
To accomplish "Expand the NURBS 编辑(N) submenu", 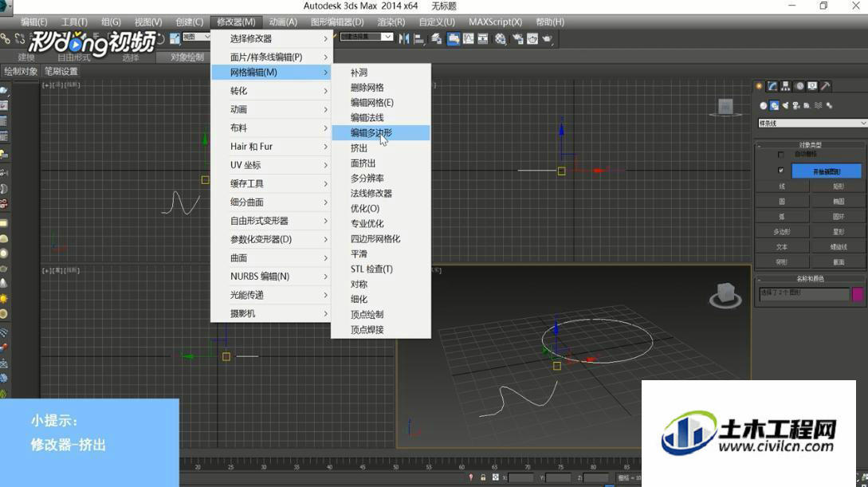I will click(271, 276).
